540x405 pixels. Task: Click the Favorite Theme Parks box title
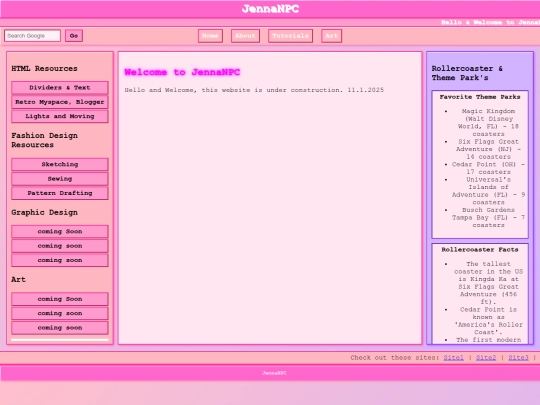pyautogui.click(x=480, y=97)
